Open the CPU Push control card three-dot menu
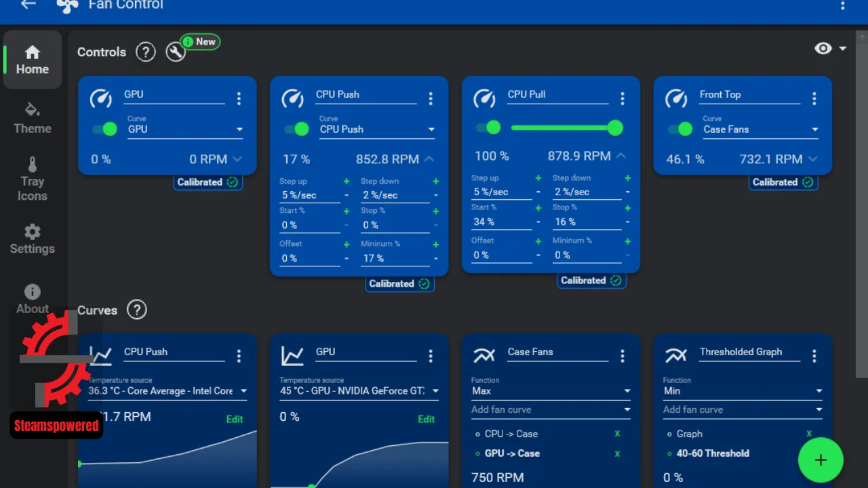 point(431,99)
